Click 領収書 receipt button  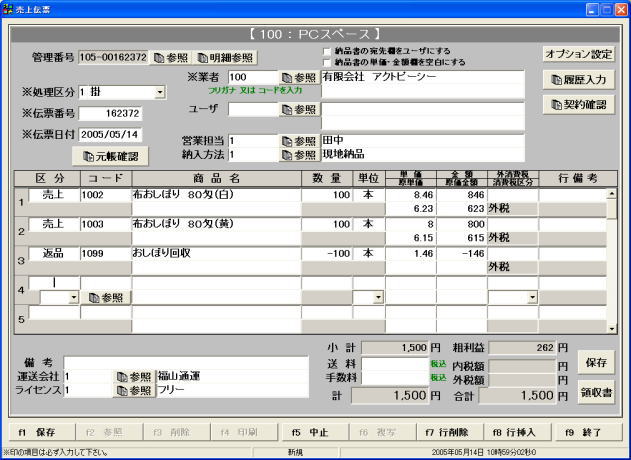tap(596, 392)
